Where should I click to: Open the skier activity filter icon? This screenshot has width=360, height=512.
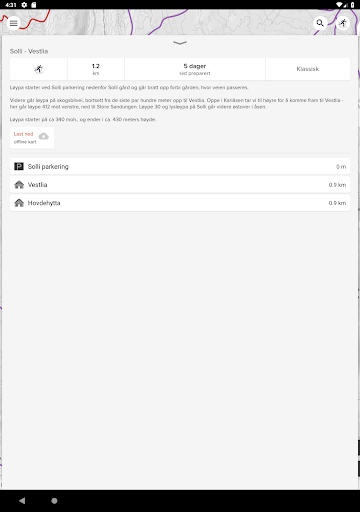(343, 23)
